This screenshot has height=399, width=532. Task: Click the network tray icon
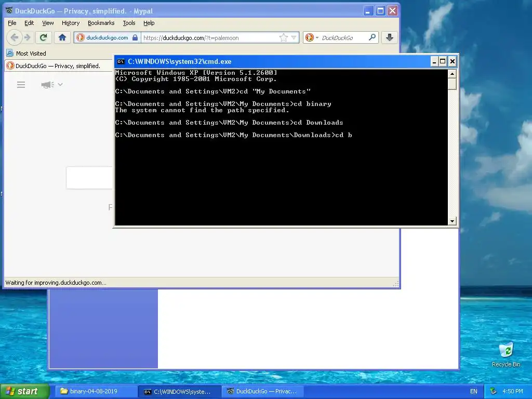point(494,392)
